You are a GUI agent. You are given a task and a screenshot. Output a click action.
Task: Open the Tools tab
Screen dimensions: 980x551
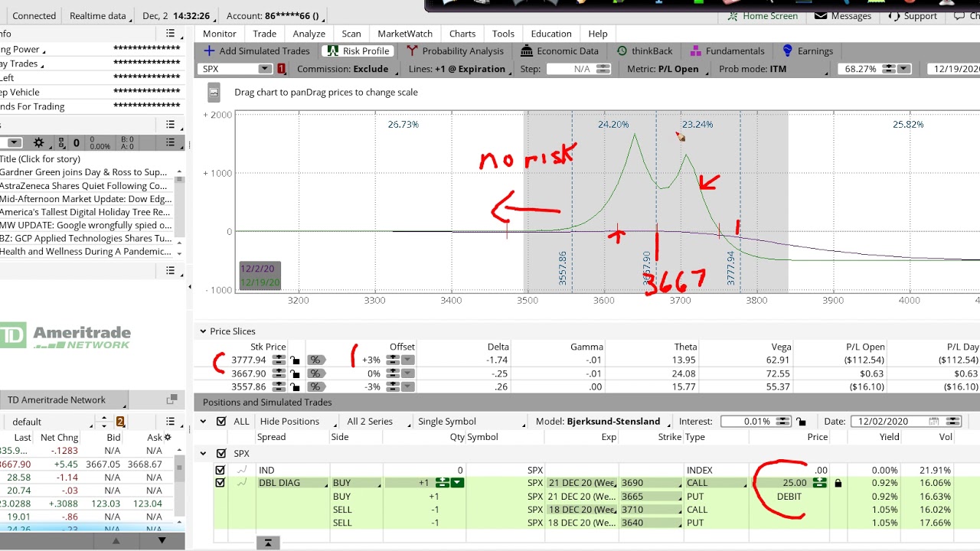coord(503,34)
